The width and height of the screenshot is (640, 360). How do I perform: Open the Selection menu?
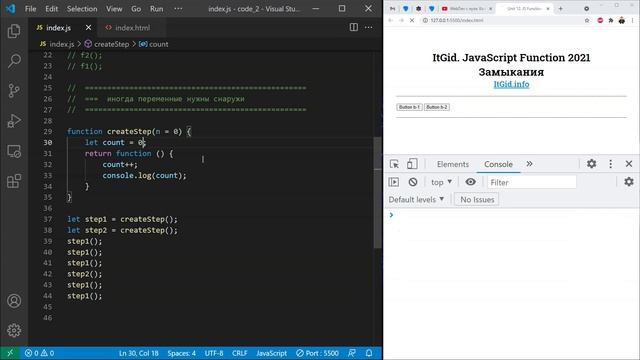click(x=82, y=9)
